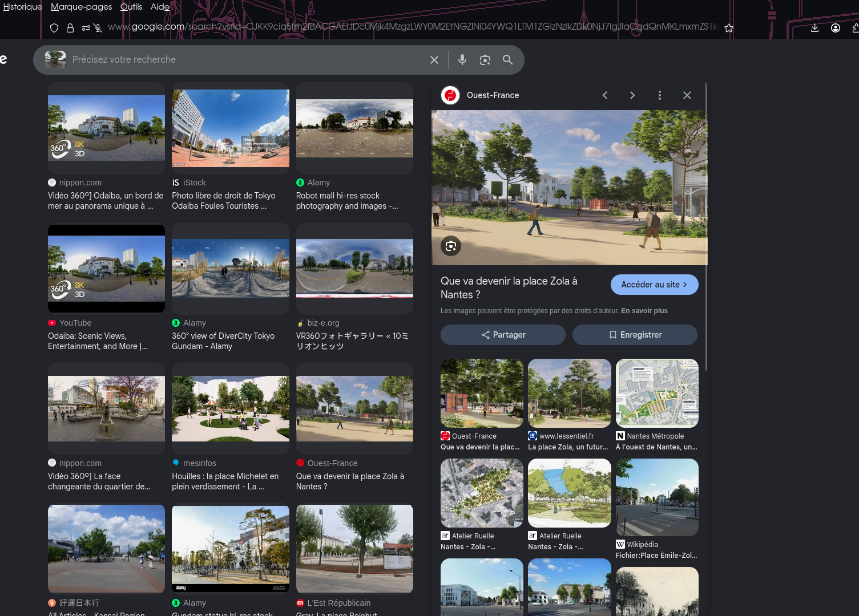Screen dimensions: 859x616
Task: Bookmark this page with the star icon
Action: point(729,28)
